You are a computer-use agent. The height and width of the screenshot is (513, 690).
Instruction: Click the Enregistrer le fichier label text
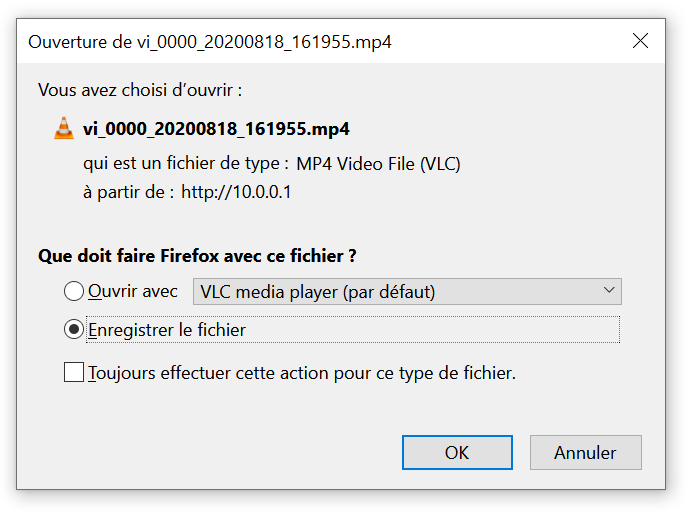tap(167, 330)
